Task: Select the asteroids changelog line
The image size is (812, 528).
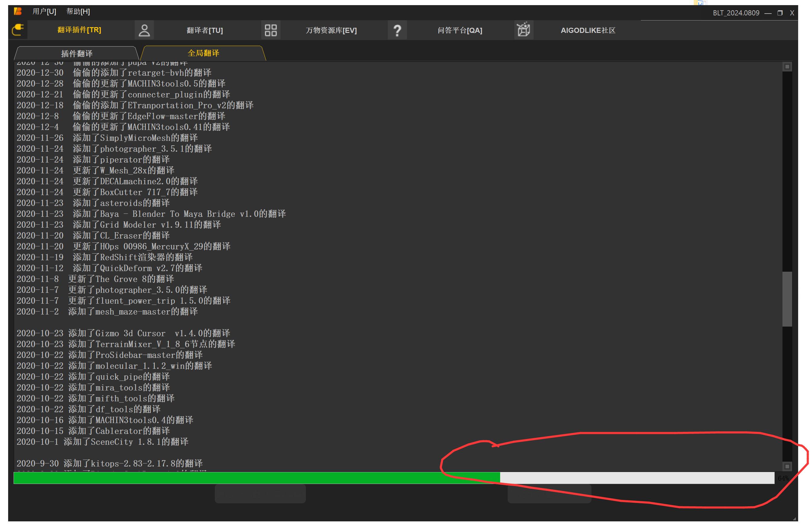Action: pyautogui.click(x=93, y=203)
